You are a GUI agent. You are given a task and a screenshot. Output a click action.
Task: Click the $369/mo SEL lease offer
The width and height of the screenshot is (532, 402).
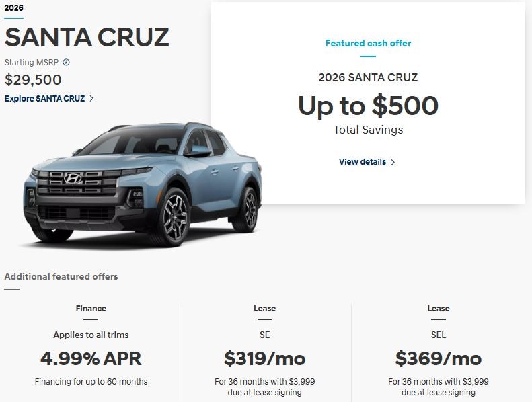coord(439,358)
